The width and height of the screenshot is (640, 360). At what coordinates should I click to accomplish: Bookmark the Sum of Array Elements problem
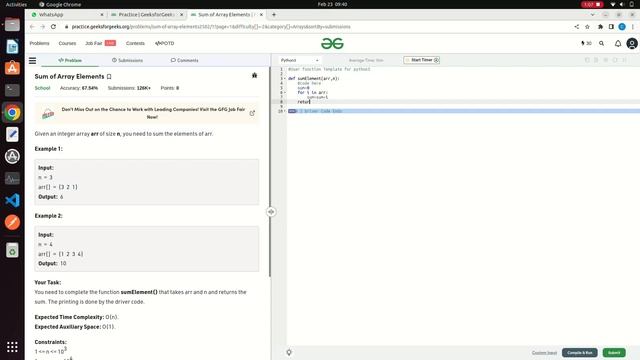pyautogui.click(x=109, y=77)
